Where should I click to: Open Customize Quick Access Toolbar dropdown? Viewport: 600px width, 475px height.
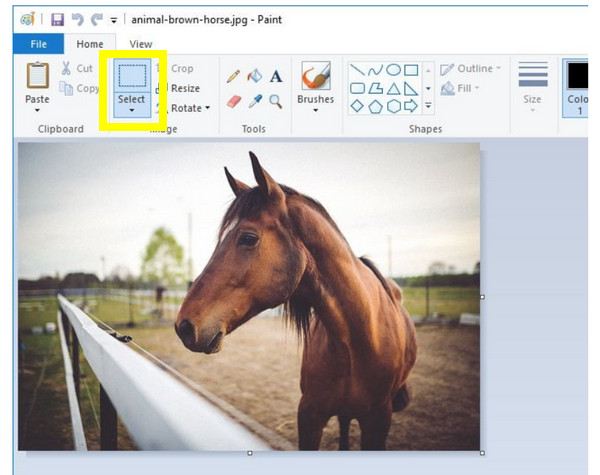(x=114, y=20)
